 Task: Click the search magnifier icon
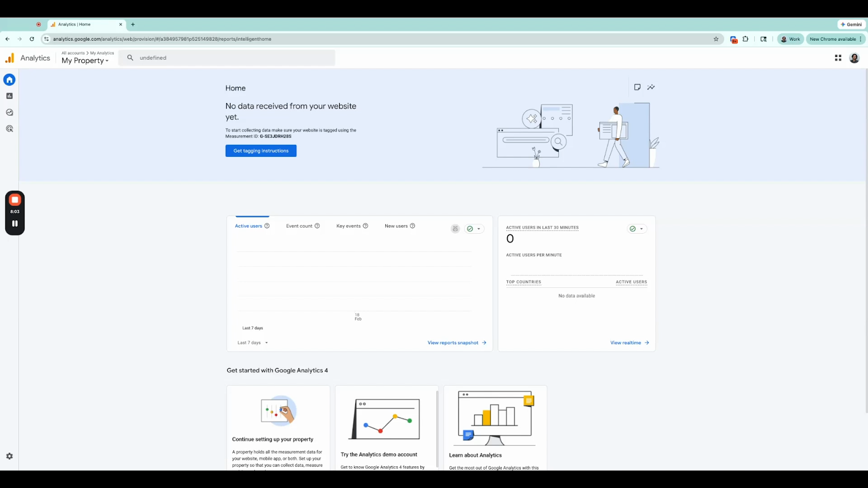130,58
